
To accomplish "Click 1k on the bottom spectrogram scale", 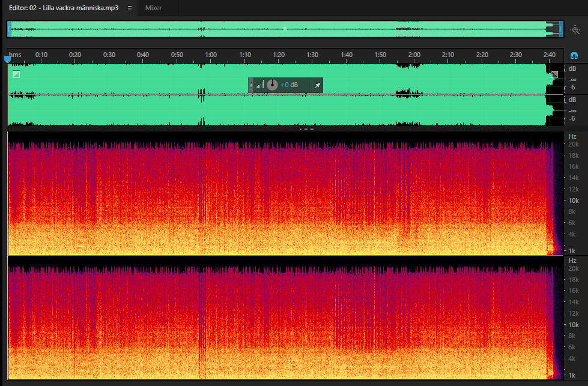I will pyautogui.click(x=572, y=375).
